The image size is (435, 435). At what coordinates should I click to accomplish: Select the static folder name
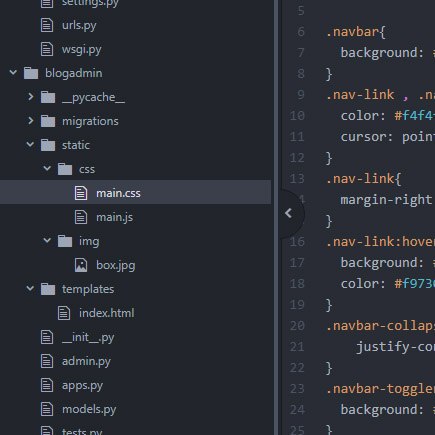pyautogui.click(x=76, y=145)
